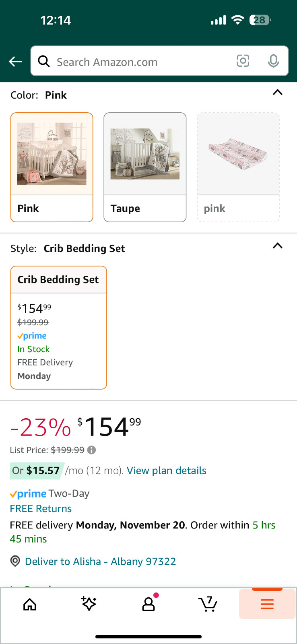Screen dimensions: 297x644
Task: Open the sparkle AI assistant tab
Action: click(89, 604)
